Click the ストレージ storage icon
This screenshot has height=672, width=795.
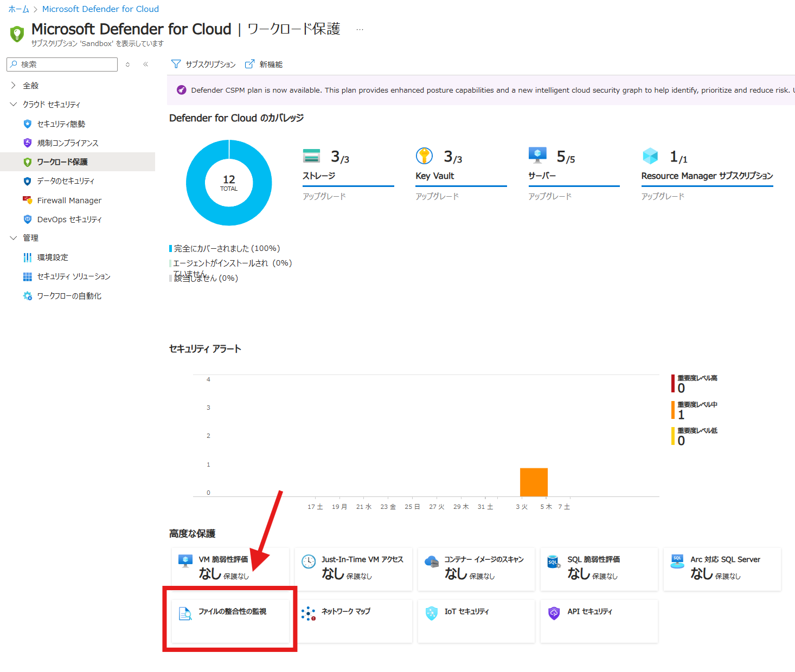click(311, 156)
